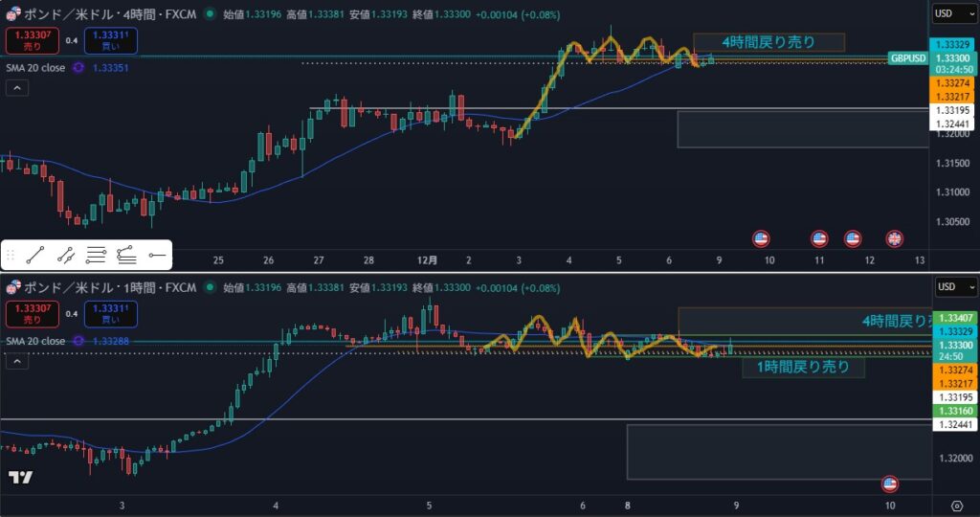Viewport: 980px width, 517px height.
Task: Click the TradingView logo in lower chart
Action: (20, 478)
